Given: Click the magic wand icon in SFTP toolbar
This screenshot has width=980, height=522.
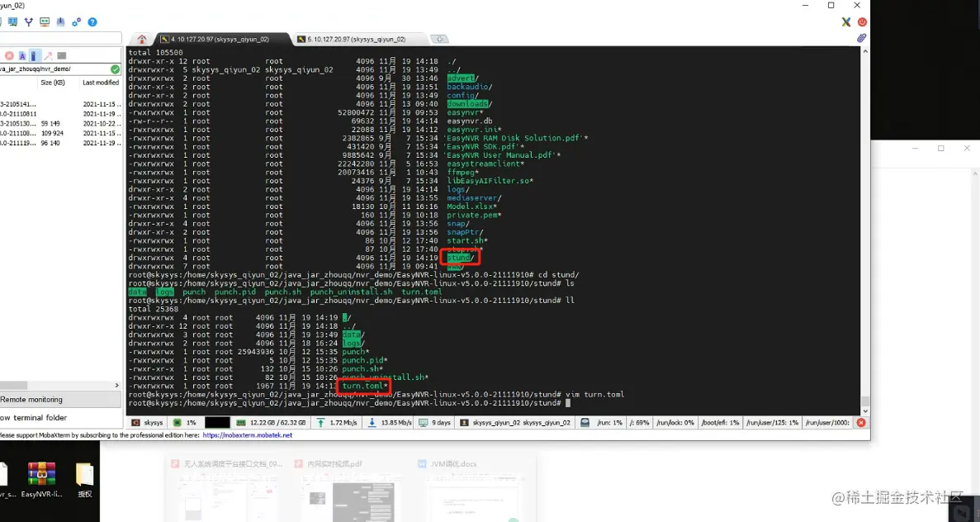Looking at the screenshot, I should 48,55.
